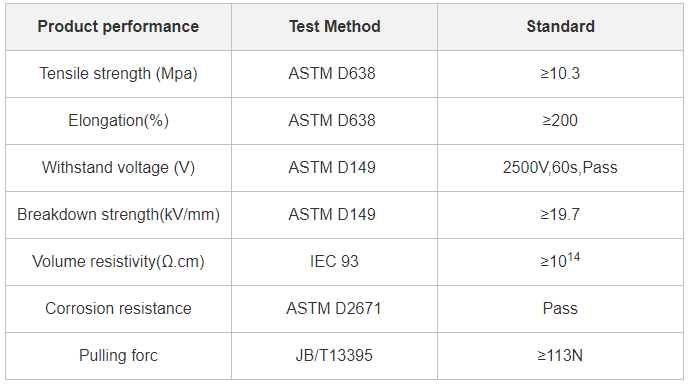Select the ≥10.3 standard value
Image resolution: width=690 pixels, height=386 pixels.
tap(560, 74)
